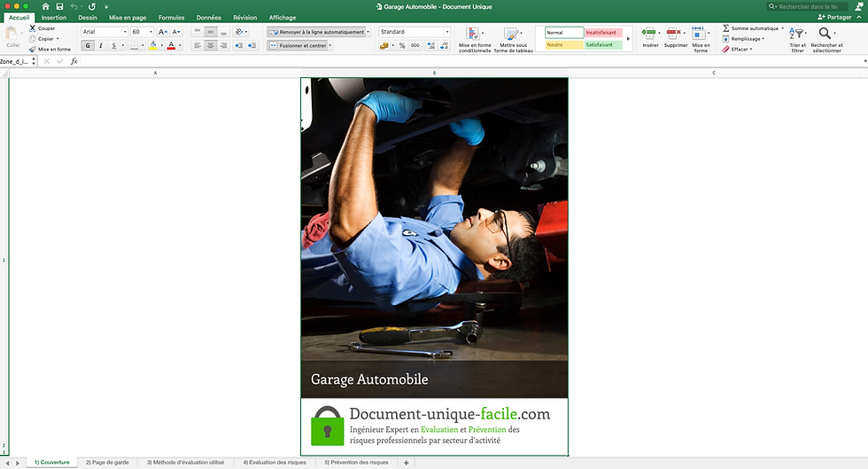868x469 pixels.
Task: Decrease the cell indent
Action: pyautogui.click(x=238, y=45)
